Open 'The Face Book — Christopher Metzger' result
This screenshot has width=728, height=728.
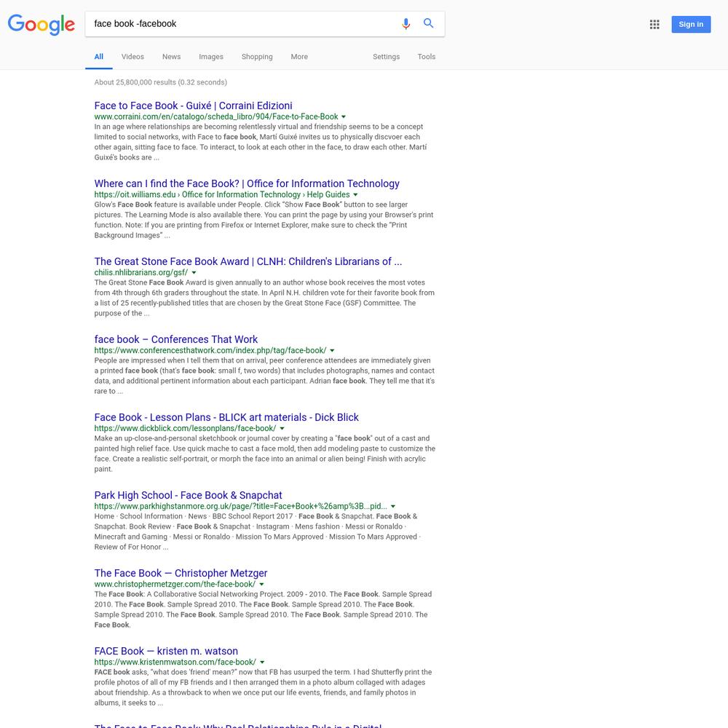click(x=181, y=574)
